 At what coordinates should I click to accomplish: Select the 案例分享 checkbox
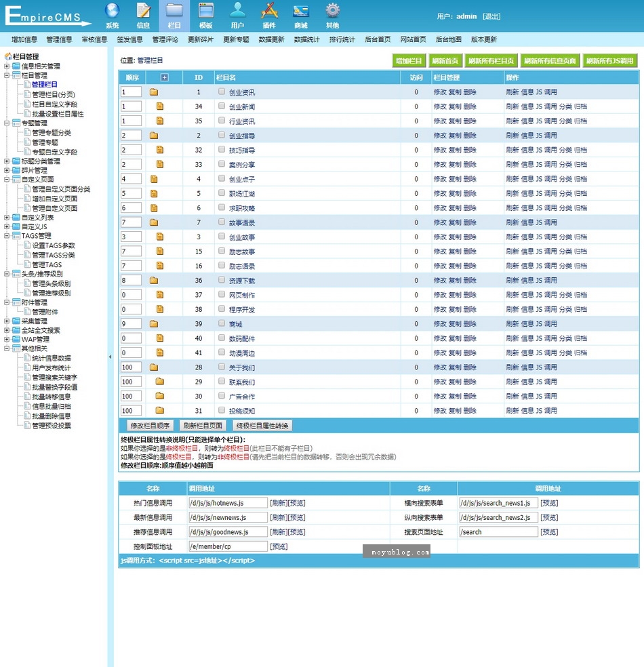tap(222, 164)
